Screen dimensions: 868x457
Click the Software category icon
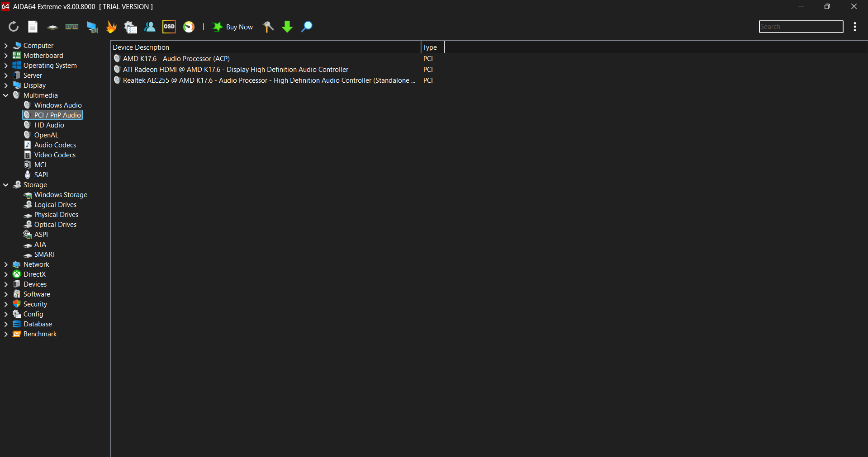(x=17, y=294)
